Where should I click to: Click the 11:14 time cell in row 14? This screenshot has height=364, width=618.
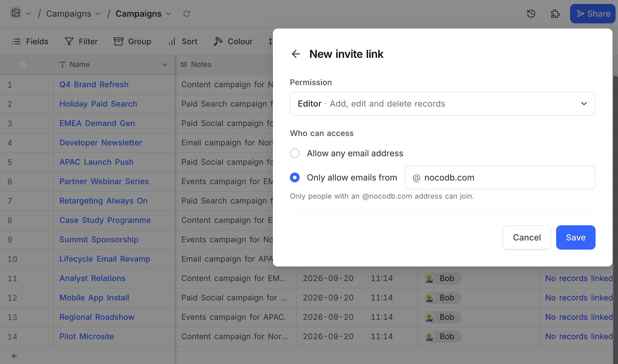[x=382, y=336]
